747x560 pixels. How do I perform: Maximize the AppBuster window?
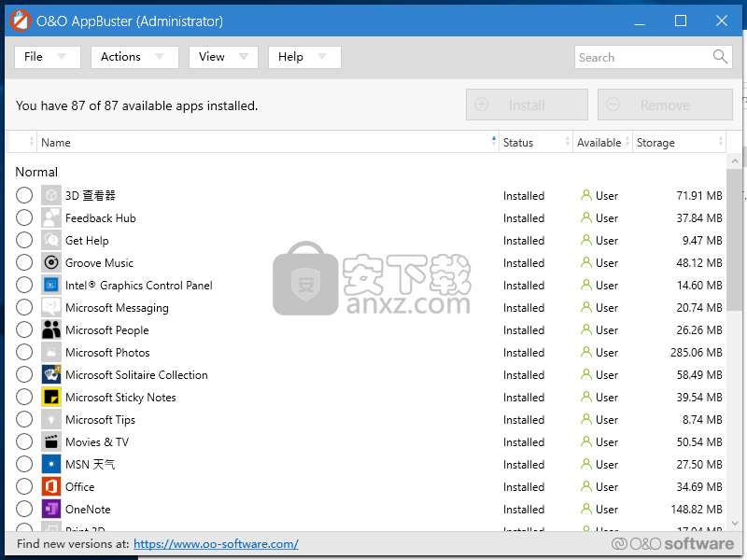681,21
